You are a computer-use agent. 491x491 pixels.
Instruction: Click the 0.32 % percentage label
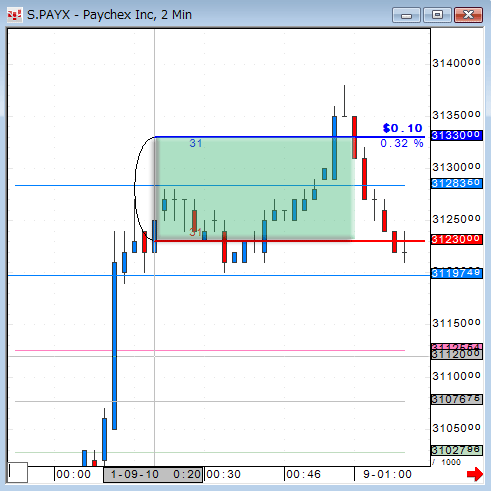(x=402, y=143)
